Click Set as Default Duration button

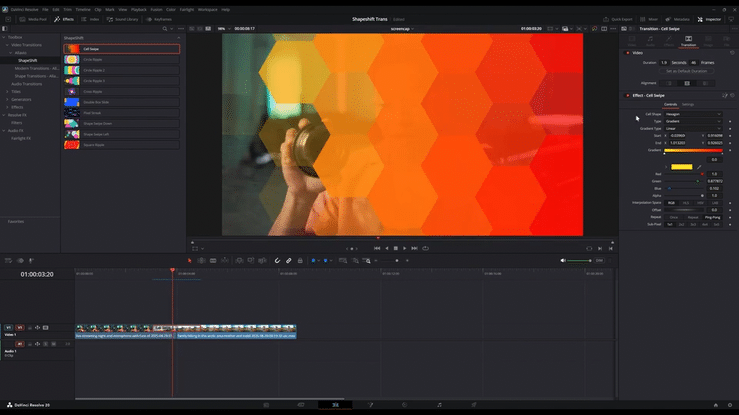coord(686,71)
